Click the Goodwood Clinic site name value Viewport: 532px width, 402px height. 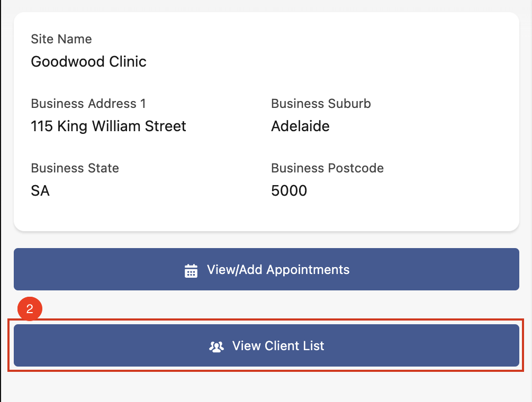(88, 61)
